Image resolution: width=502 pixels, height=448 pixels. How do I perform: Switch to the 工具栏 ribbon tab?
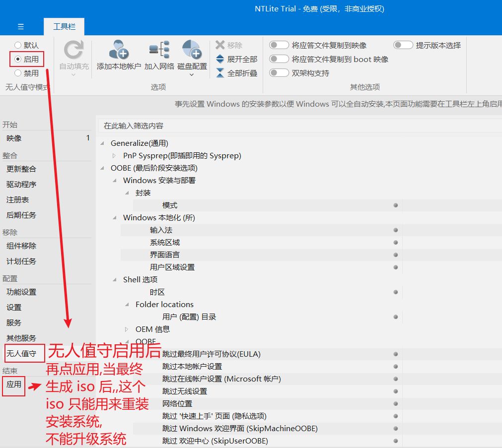pos(64,26)
